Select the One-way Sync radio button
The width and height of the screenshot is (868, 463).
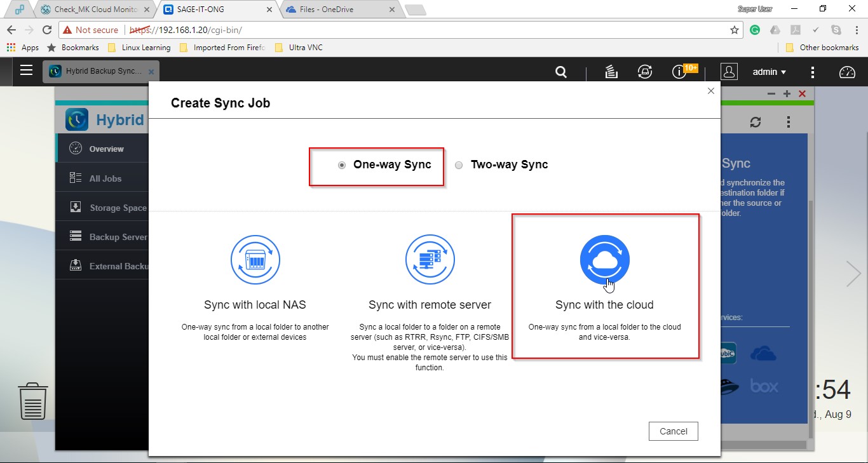click(342, 165)
